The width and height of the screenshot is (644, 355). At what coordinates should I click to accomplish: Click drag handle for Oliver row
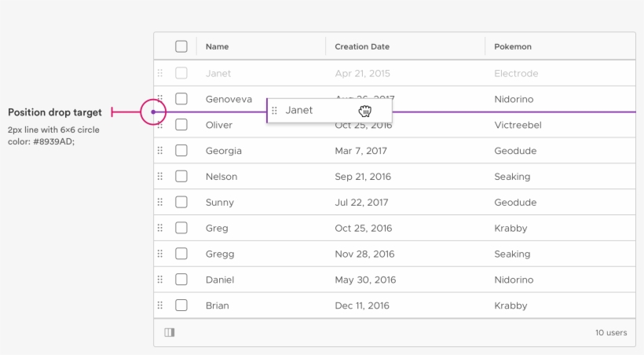tap(160, 125)
